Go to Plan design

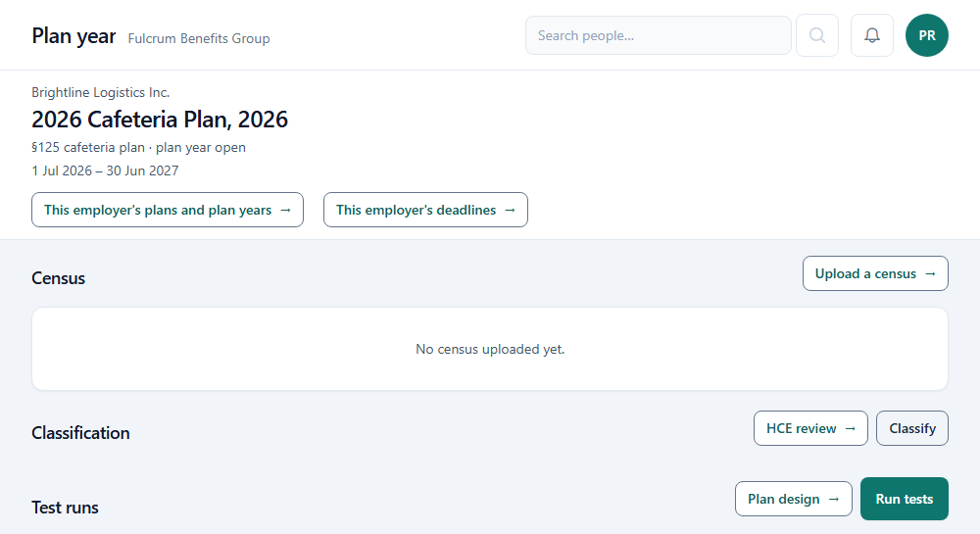[793, 499]
